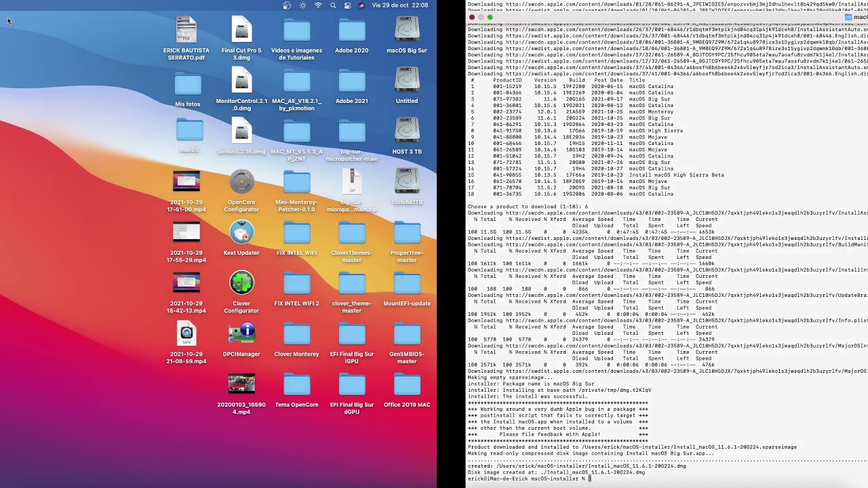Select video 2021-10-29 18-42-13.mp4
The width and height of the screenshot is (868, 488).
pyautogui.click(x=186, y=283)
